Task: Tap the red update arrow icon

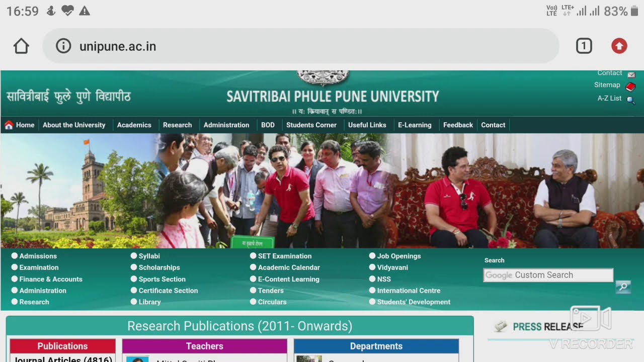Action: (619, 46)
